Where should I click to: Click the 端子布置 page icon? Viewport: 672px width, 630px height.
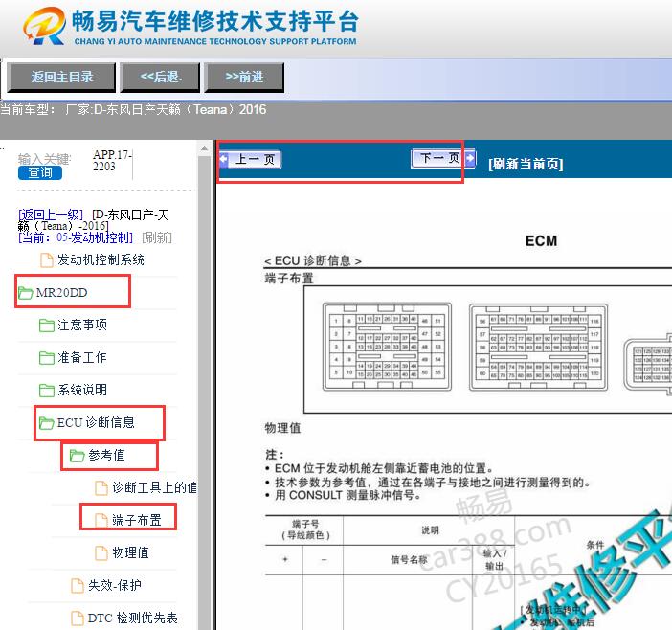click(101, 521)
